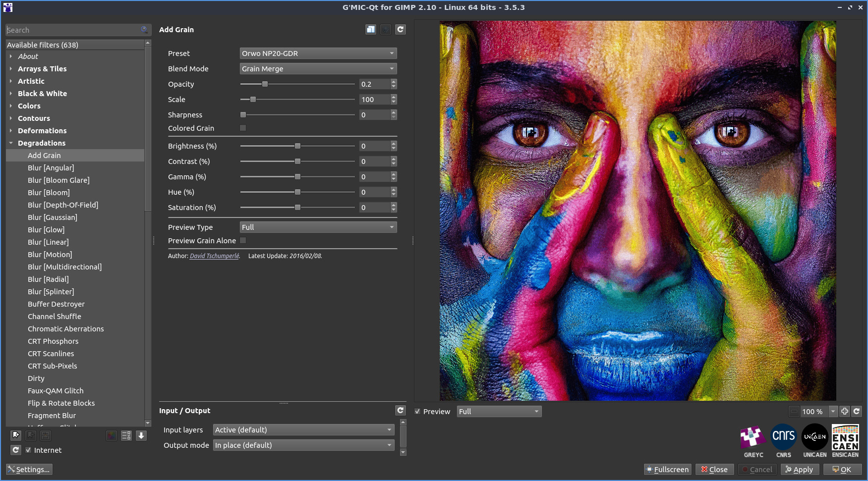Open the Preset dropdown showing Orwo NP20-GDR

click(x=318, y=53)
